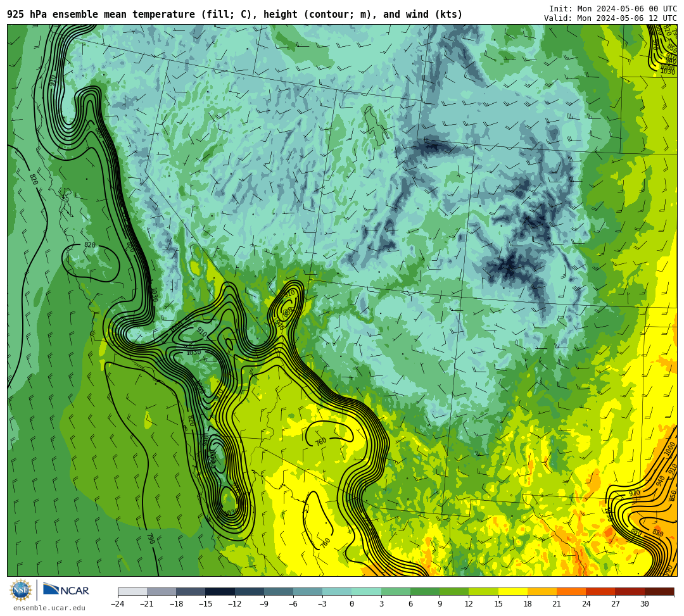Image resolution: width=684 pixels, height=616 pixels.
Task: Pick the dark brown swatch above 30
Action: pos(659,591)
